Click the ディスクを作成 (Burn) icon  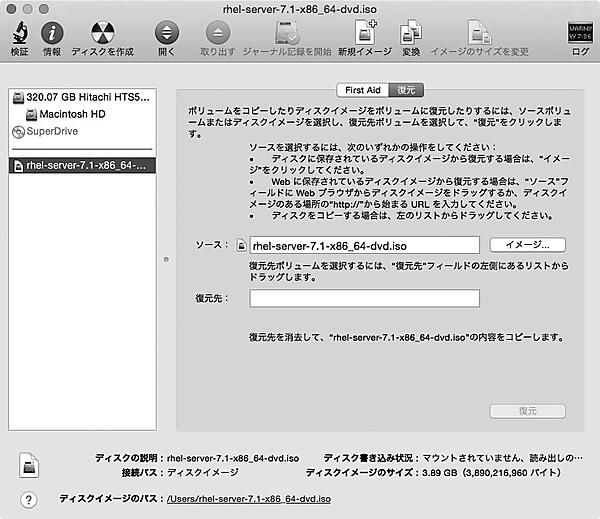[102, 34]
